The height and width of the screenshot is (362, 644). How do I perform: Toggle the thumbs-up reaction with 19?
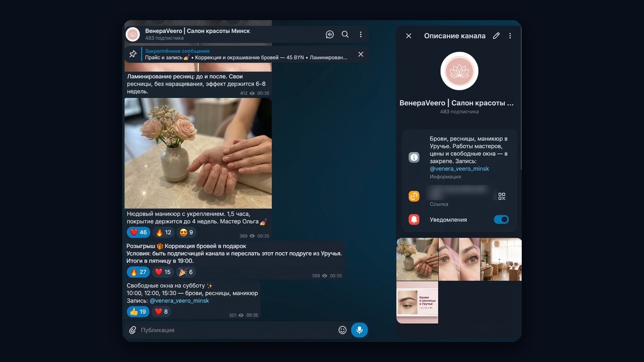[x=138, y=312]
